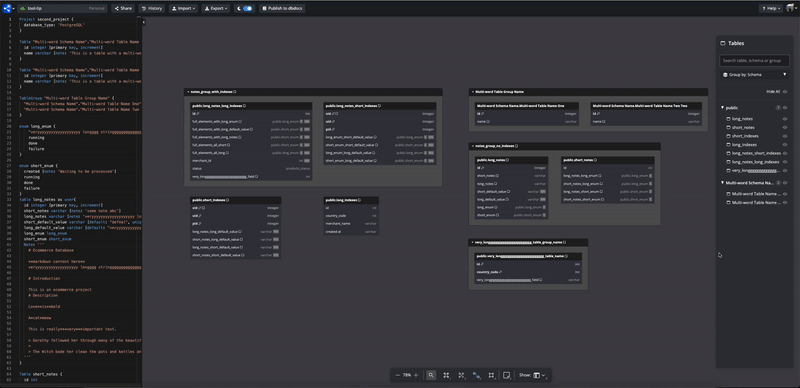This screenshot has height=388, width=800.
Task: Open the Import dropdown
Action: click(183, 8)
